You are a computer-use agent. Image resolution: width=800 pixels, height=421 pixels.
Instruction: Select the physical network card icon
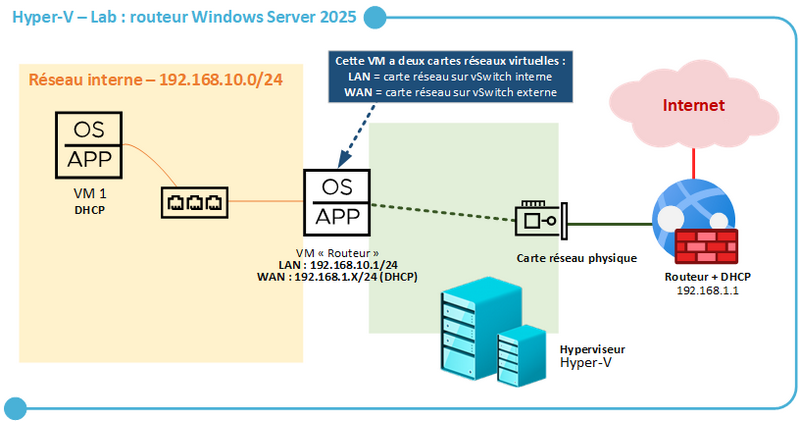pyautogui.click(x=541, y=220)
